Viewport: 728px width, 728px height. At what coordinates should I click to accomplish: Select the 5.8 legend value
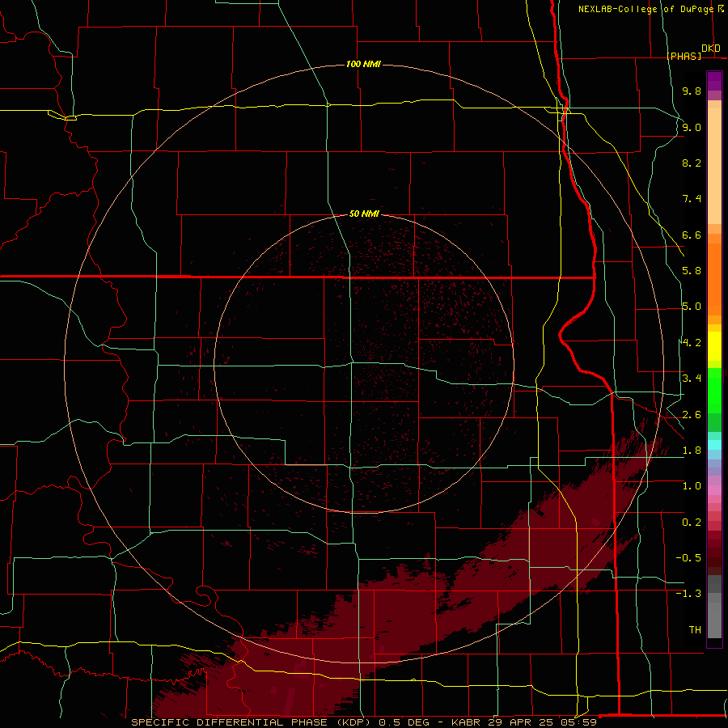tap(692, 271)
